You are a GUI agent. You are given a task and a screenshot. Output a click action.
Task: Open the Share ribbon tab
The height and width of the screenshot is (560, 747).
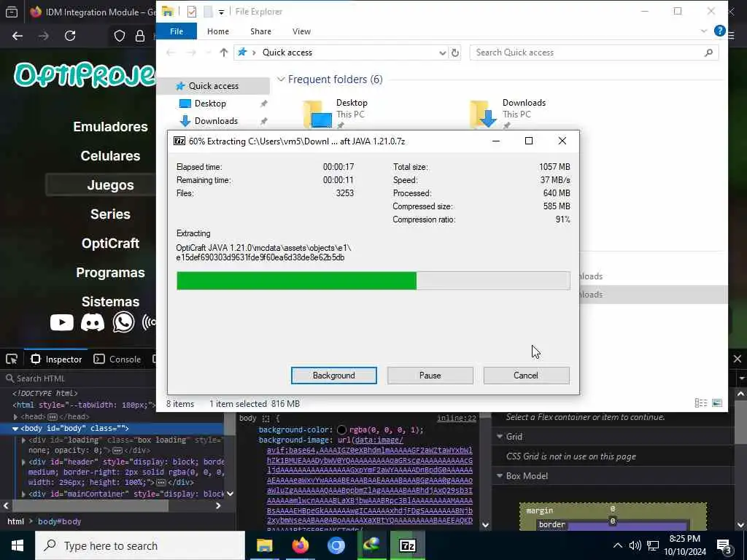(x=260, y=31)
